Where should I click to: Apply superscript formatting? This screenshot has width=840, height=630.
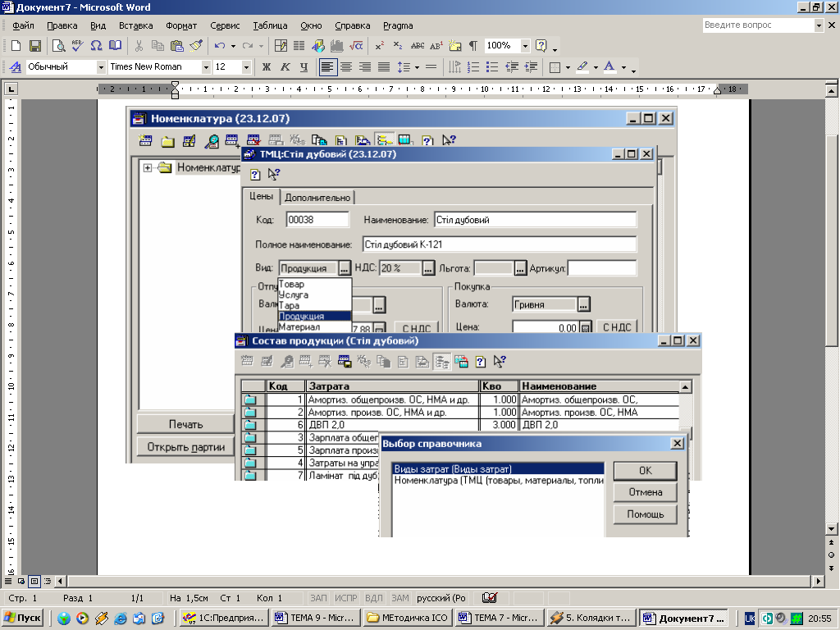pos(379,46)
